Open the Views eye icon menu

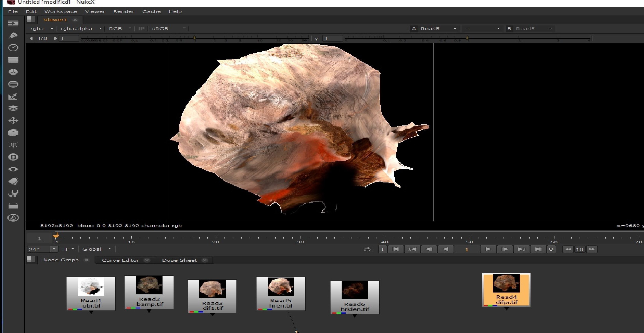coord(13,169)
